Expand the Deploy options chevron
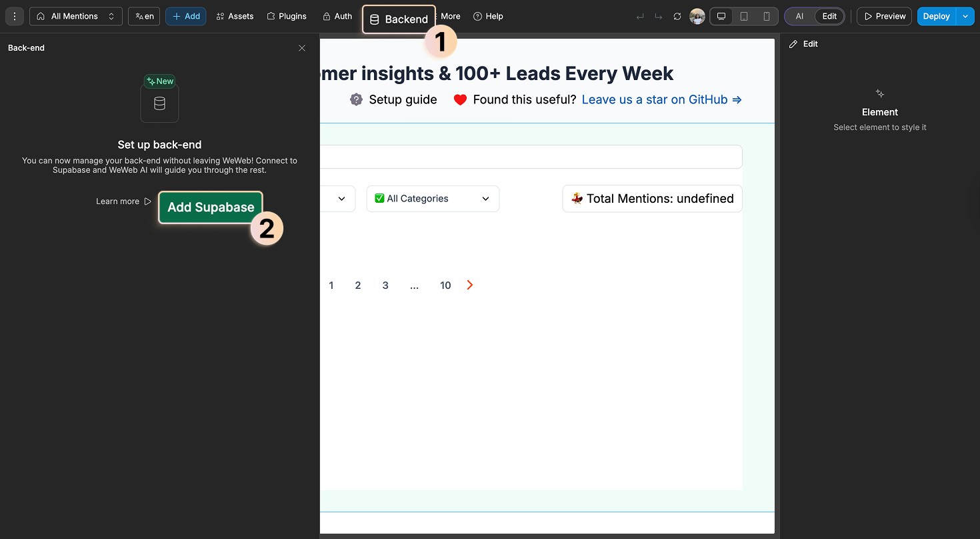 click(965, 16)
